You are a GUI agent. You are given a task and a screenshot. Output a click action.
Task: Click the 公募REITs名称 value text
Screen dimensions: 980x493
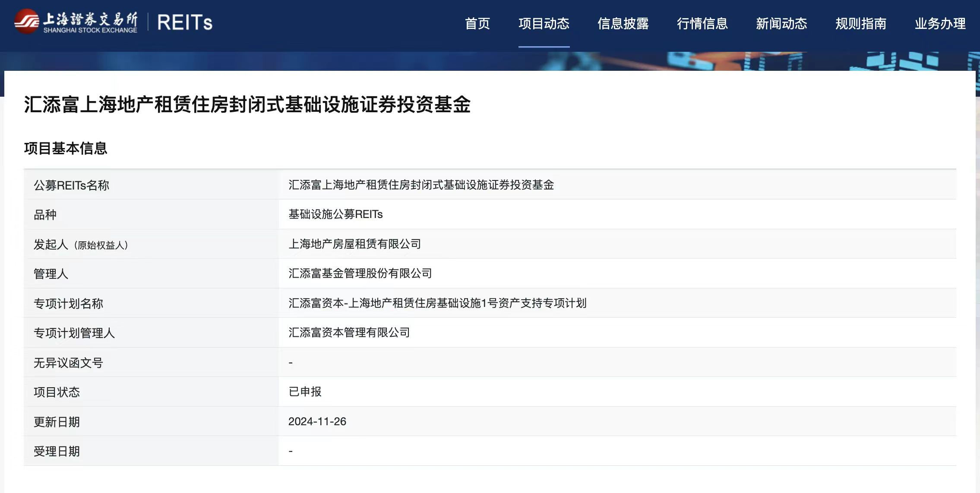pyautogui.click(x=421, y=185)
